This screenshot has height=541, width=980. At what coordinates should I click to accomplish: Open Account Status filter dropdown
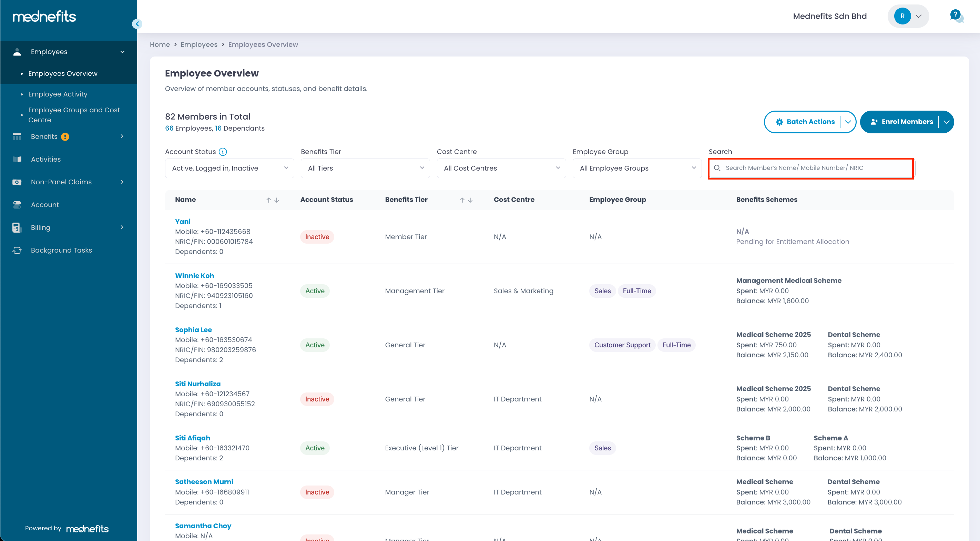coord(229,168)
